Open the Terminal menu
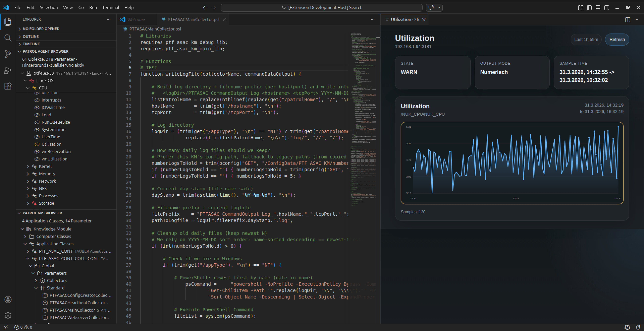This screenshot has height=331, width=644. tap(111, 8)
